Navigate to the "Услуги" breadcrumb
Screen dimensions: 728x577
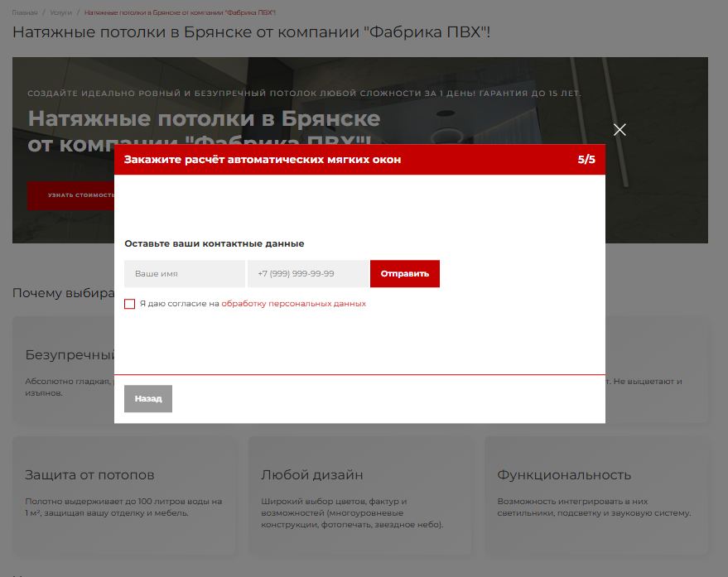pos(60,13)
